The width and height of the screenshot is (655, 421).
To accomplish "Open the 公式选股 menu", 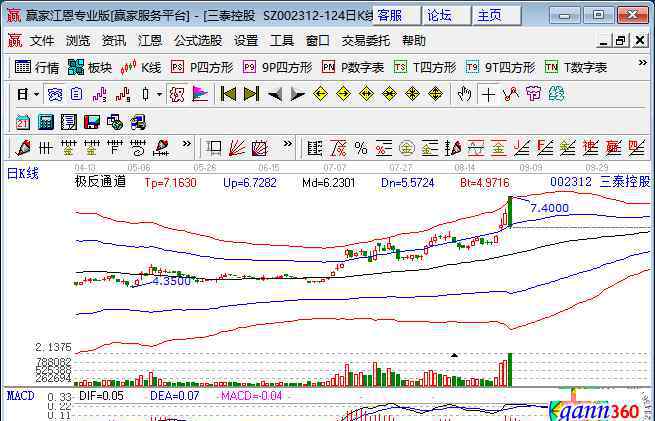I will tap(198, 41).
